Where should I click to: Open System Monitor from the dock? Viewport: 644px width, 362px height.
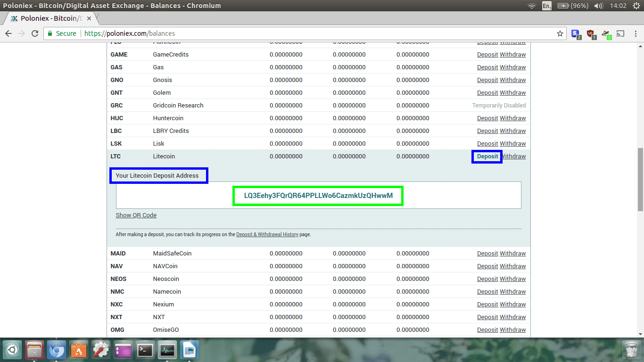(167, 350)
